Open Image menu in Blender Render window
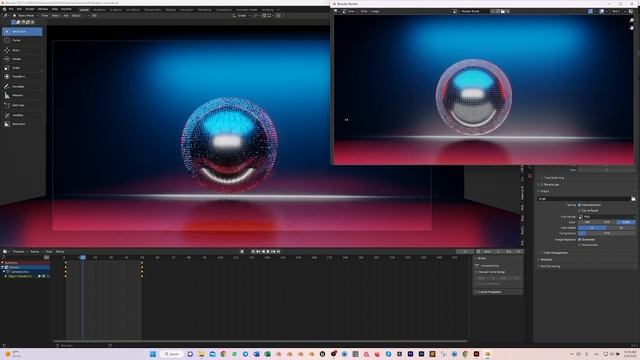The height and width of the screenshot is (360, 640). coord(375,11)
